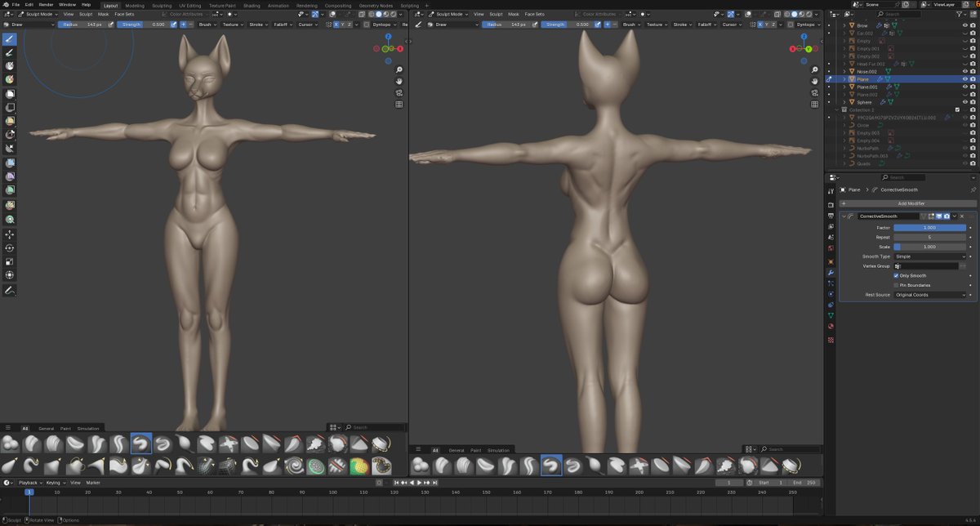Collapse the CorrectiveSmooth modifier panel
Screen dimensions: 980x526
click(844, 216)
